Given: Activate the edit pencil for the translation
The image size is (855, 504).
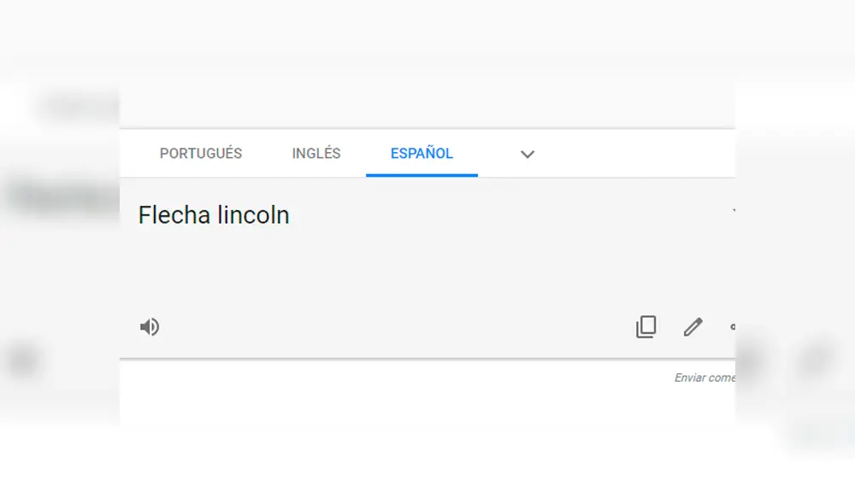Looking at the screenshot, I should (693, 326).
